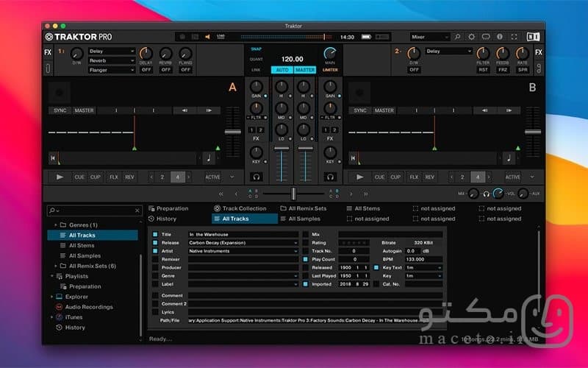Image resolution: width=588 pixels, height=368 pixels.
Task: Click the Native Instruments logo in the header
Action: tap(533, 36)
